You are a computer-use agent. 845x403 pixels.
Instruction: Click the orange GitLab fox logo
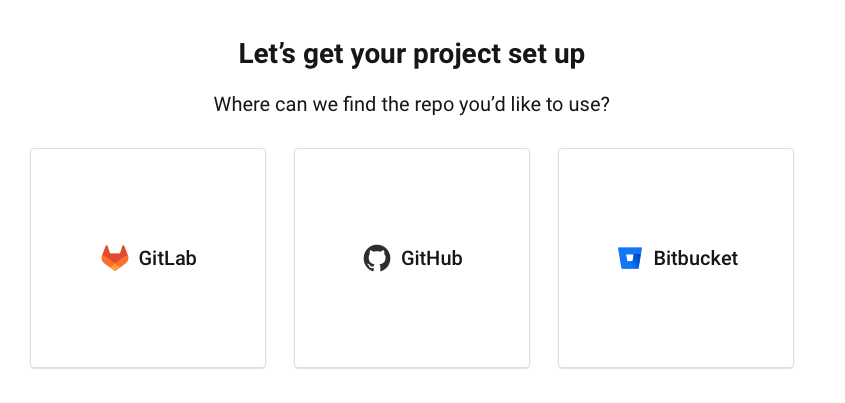click(115, 258)
